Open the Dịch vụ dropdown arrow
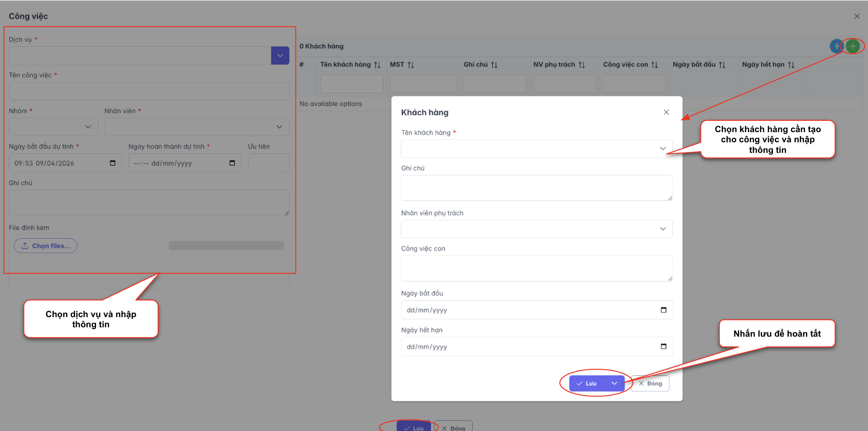The image size is (868, 431). point(280,56)
